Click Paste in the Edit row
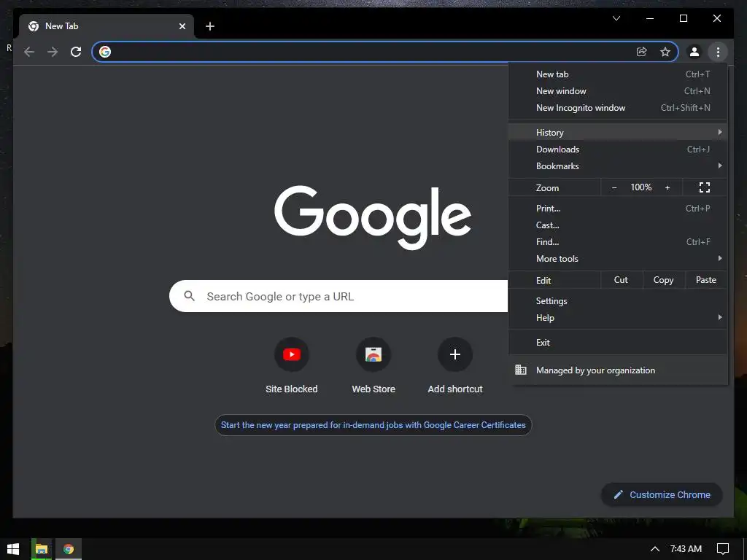Image resolution: width=747 pixels, height=560 pixels. [x=705, y=280]
